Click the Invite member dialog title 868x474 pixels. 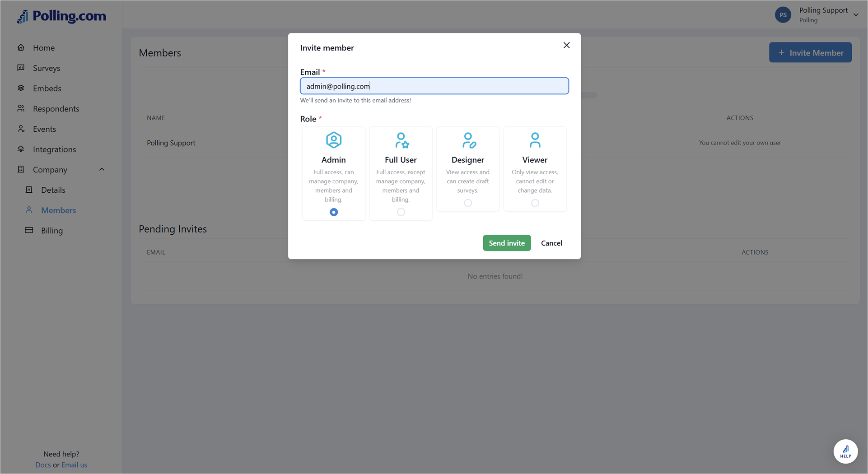[327, 48]
